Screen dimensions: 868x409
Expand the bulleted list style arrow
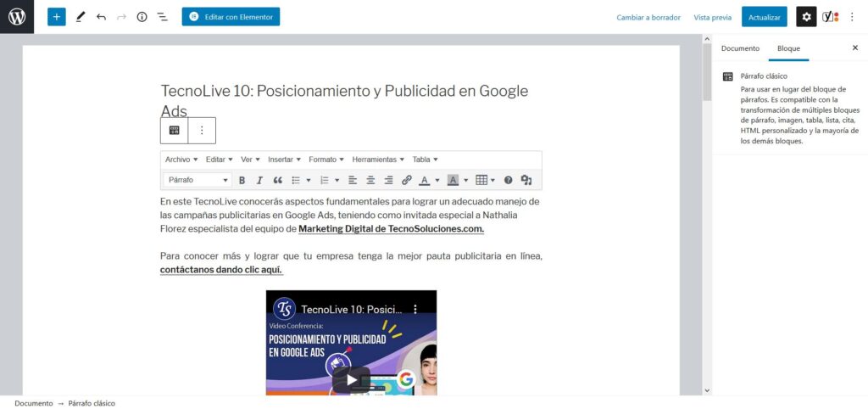[309, 180]
